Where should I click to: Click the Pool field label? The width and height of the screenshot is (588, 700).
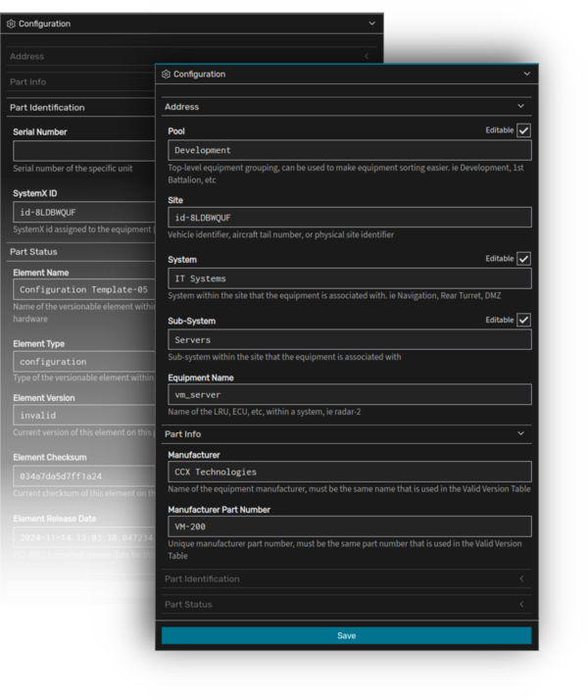[176, 131]
